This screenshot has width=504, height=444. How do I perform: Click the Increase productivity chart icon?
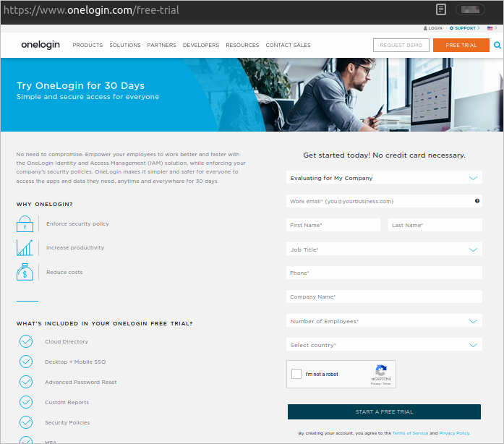coord(25,248)
